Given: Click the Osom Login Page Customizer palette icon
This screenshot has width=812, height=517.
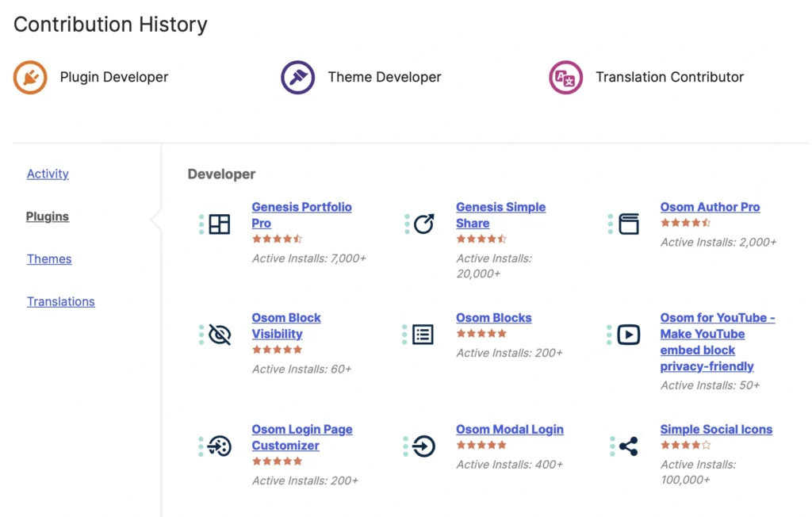Looking at the screenshot, I should point(219,446).
